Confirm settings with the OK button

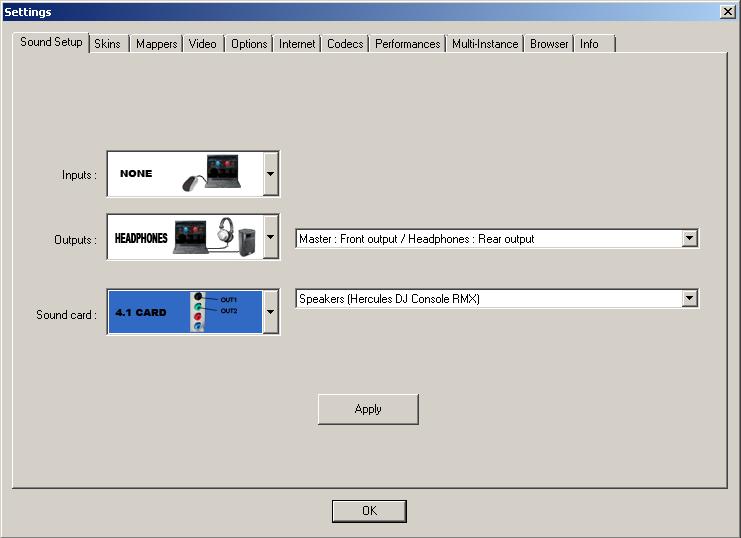[369, 511]
